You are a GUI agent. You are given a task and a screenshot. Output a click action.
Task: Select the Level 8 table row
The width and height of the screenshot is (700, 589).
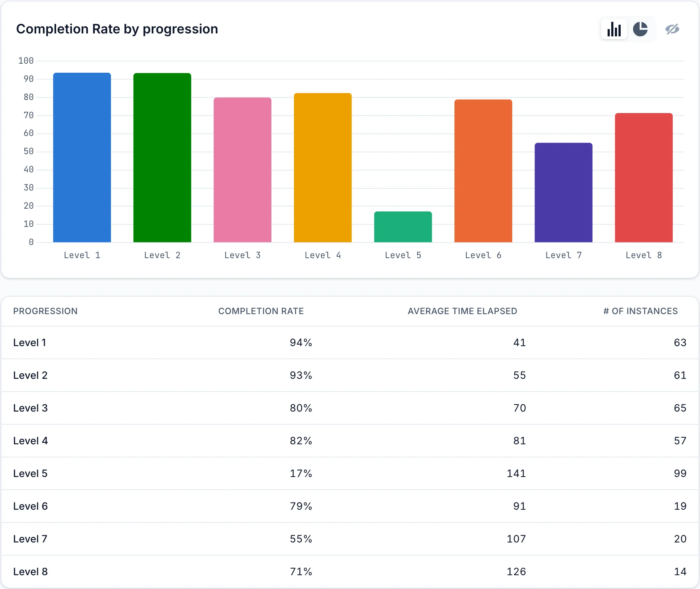pyautogui.click(x=350, y=572)
